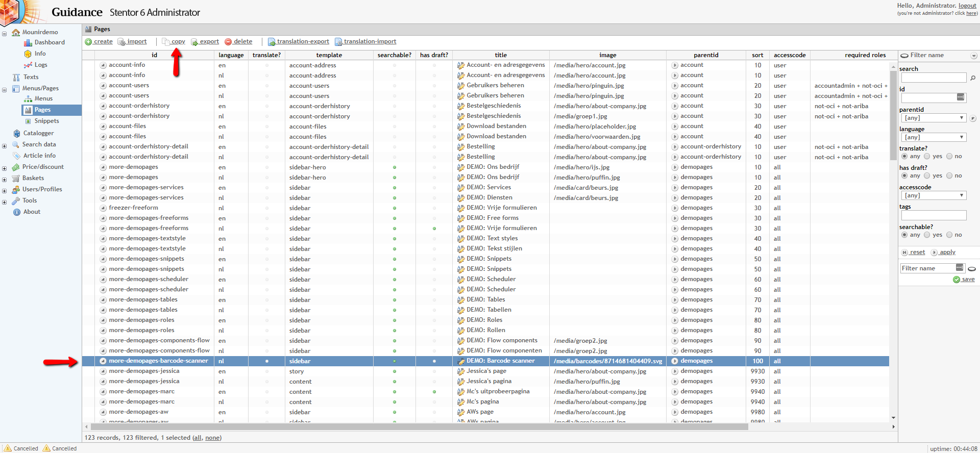The width and height of the screenshot is (980, 453).
Task: Expand the Search data tree node
Action: point(5,146)
